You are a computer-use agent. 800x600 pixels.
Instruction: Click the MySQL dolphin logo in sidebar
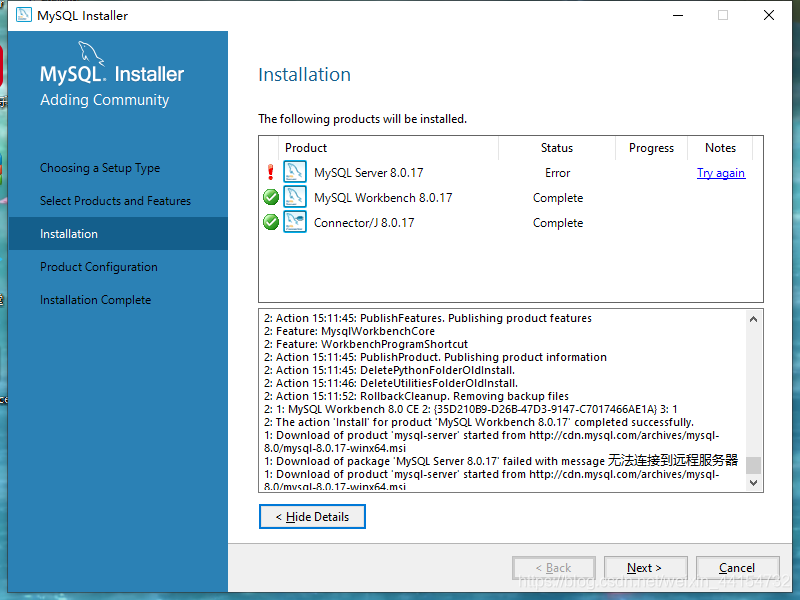click(x=91, y=53)
